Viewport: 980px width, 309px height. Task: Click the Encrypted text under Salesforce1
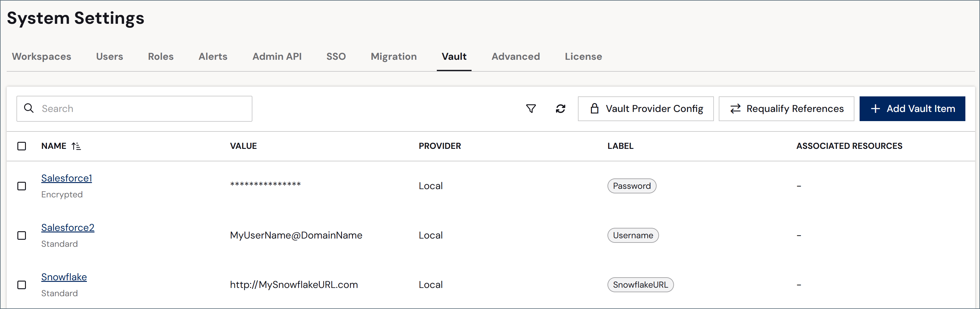tap(62, 195)
